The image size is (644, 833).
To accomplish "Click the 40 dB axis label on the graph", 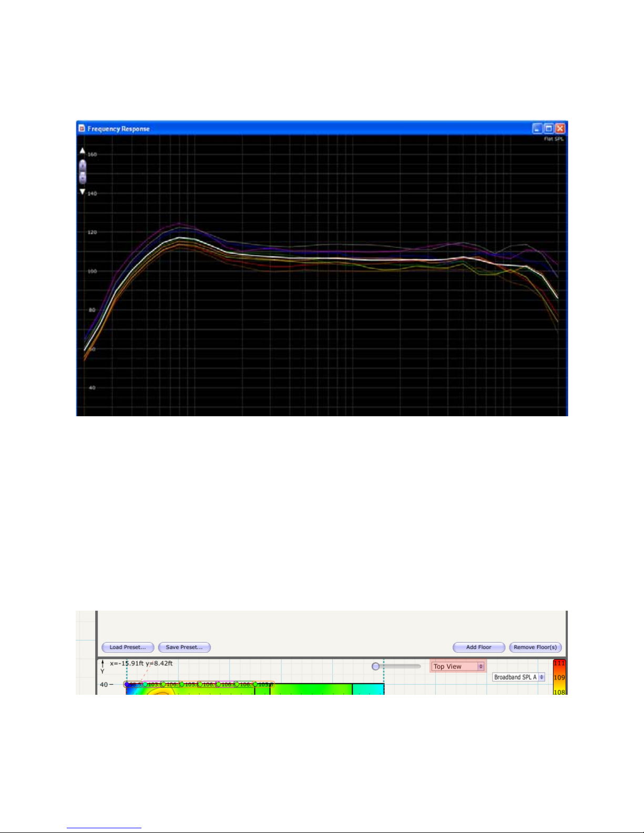I will [x=93, y=388].
